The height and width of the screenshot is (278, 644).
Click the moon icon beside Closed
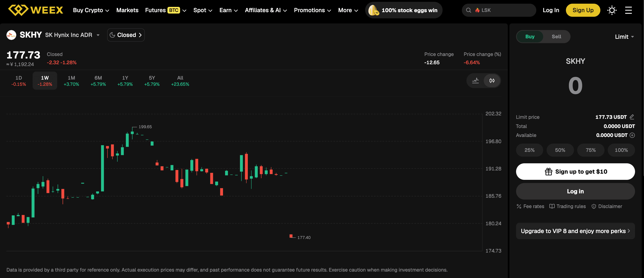[113, 35]
